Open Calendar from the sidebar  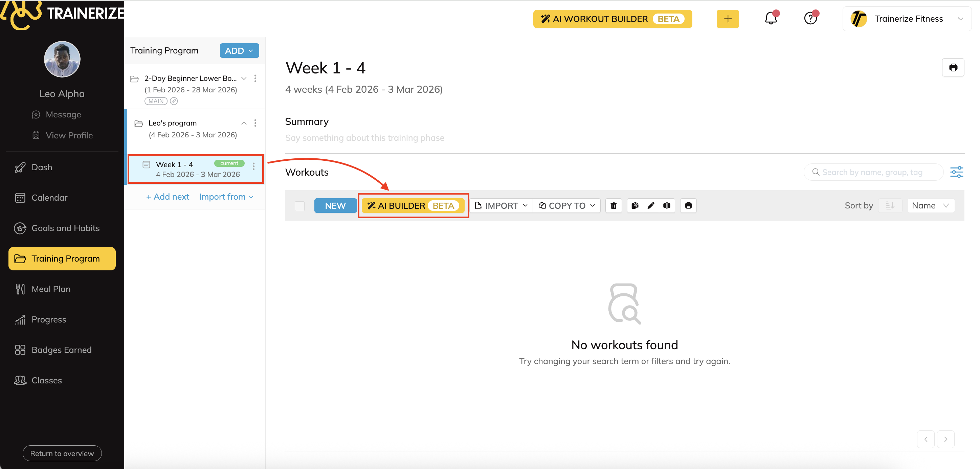tap(49, 198)
